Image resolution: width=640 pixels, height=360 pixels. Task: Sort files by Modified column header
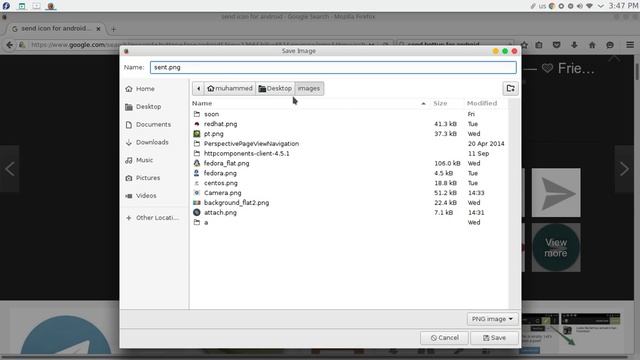coord(482,103)
